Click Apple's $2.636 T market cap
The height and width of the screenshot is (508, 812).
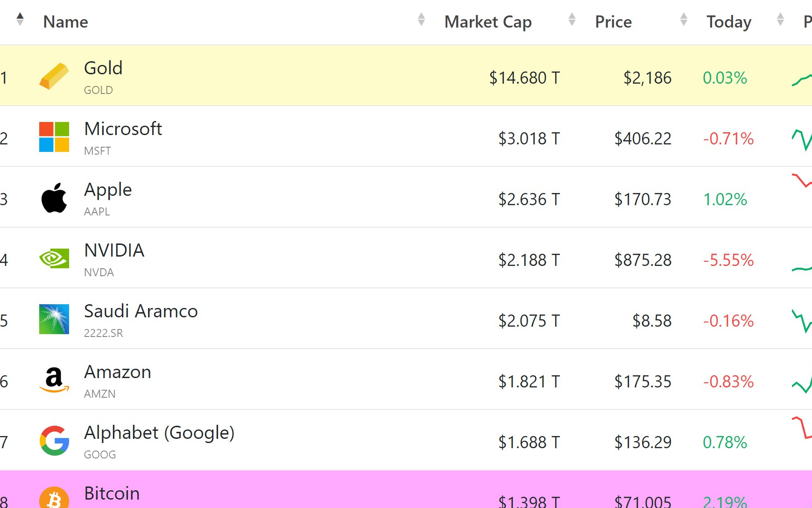coord(529,200)
